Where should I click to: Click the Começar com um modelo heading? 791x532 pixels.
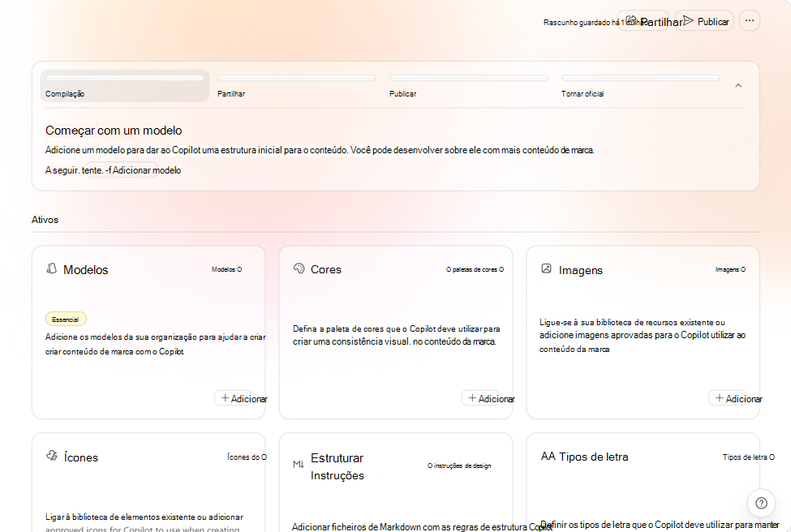pos(114,130)
